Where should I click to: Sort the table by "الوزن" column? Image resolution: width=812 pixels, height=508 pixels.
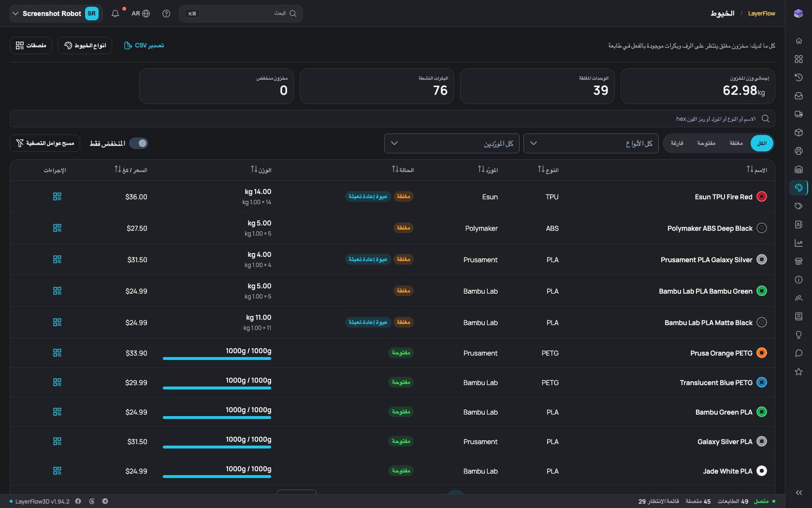click(x=261, y=170)
